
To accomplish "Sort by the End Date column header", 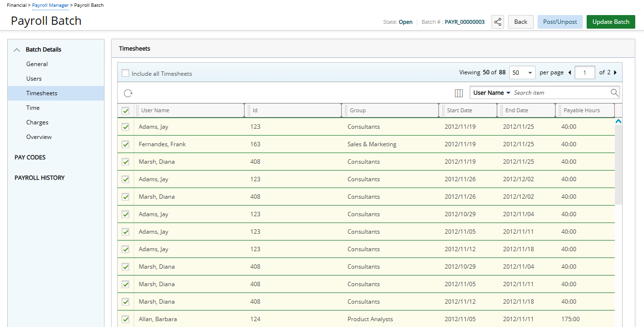I will 517,110.
